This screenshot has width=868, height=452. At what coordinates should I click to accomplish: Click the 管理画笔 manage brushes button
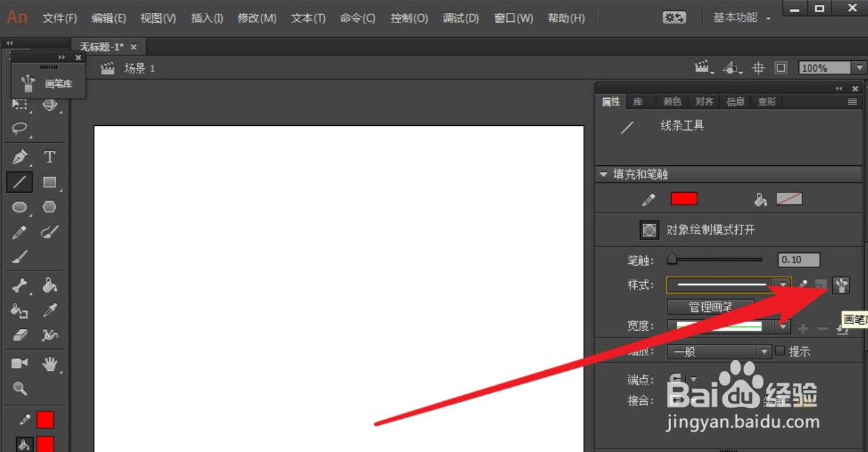[x=710, y=307]
